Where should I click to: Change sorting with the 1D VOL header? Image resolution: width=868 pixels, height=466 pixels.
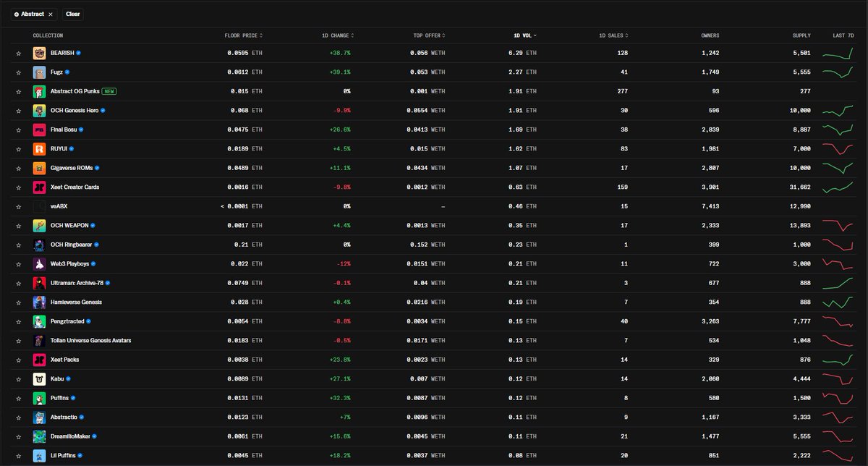522,35
